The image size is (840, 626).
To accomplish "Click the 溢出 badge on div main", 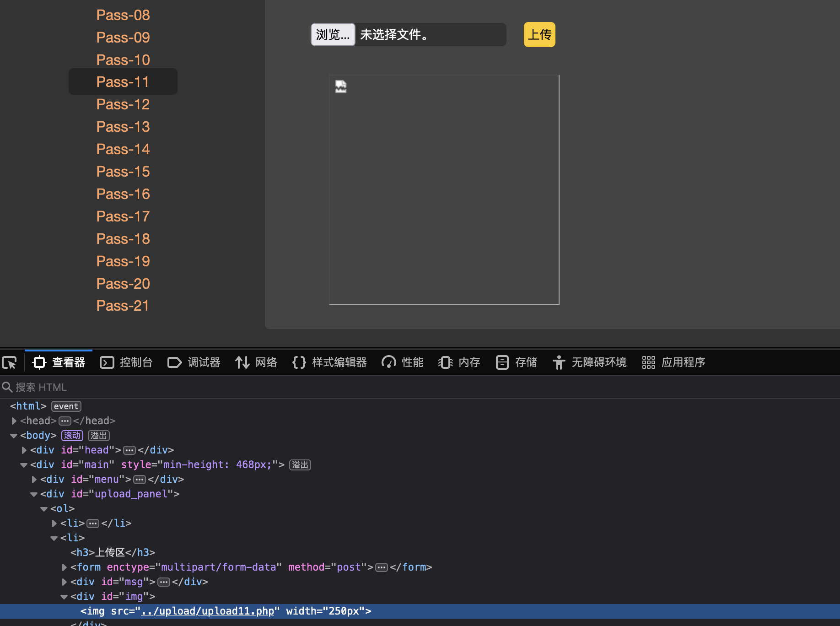I will (x=300, y=465).
